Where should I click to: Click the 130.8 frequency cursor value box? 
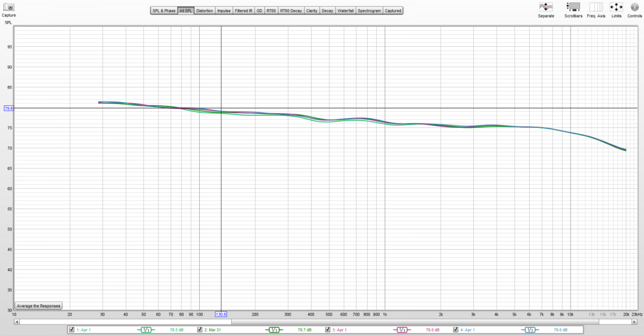pos(221,314)
